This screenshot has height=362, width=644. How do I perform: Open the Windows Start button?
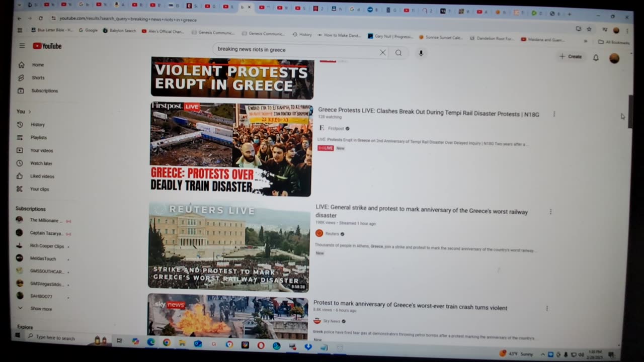click(x=18, y=335)
